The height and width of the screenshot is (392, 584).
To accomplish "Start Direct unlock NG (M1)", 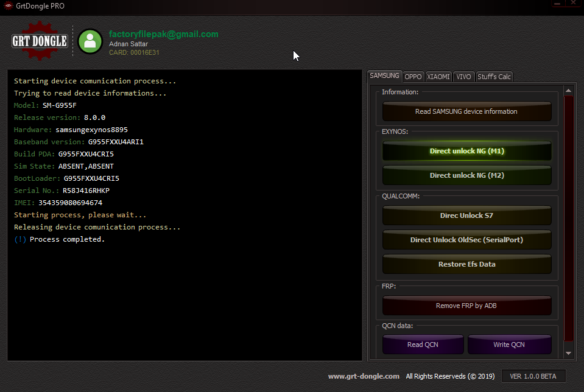I will 466,151.
